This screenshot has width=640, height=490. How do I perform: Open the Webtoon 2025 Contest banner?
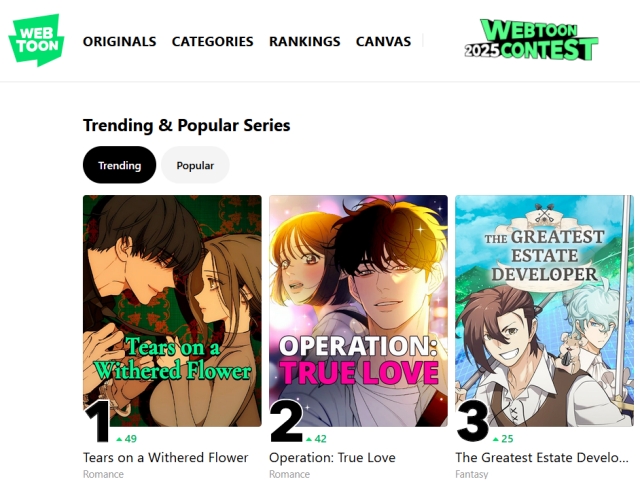click(x=531, y=40)
